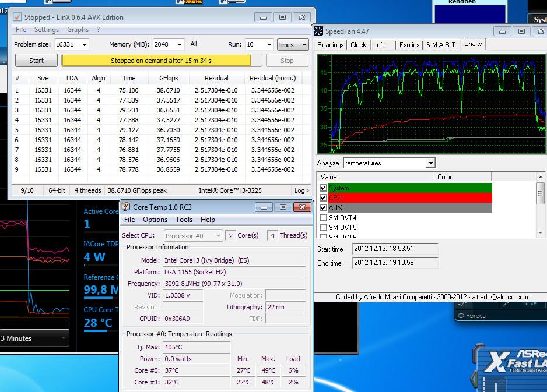The image size is (547, 392).
Task: Click the VID field 1.0308 v
Action: coord(183,295)
